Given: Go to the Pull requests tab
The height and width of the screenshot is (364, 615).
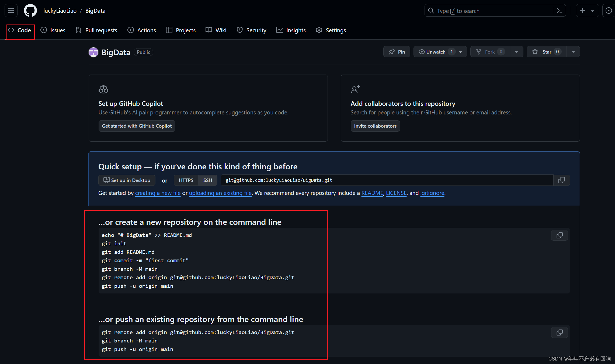Looking at the screenshot, I should tap(96, 30).
